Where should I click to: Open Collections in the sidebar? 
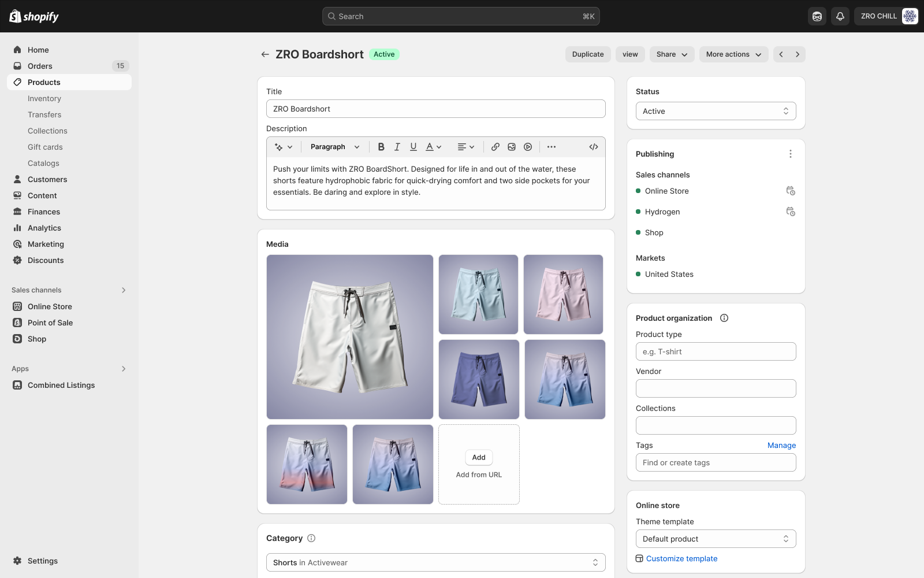69,131
